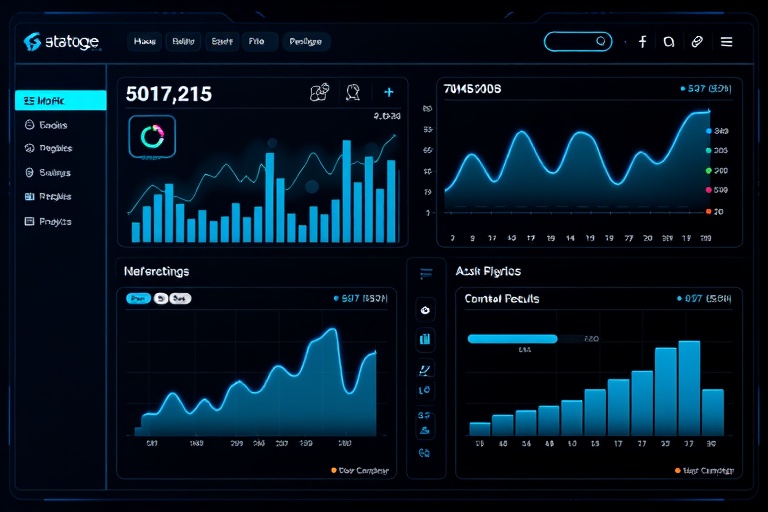Select the eye icon in center toolbar

[425, 310]
